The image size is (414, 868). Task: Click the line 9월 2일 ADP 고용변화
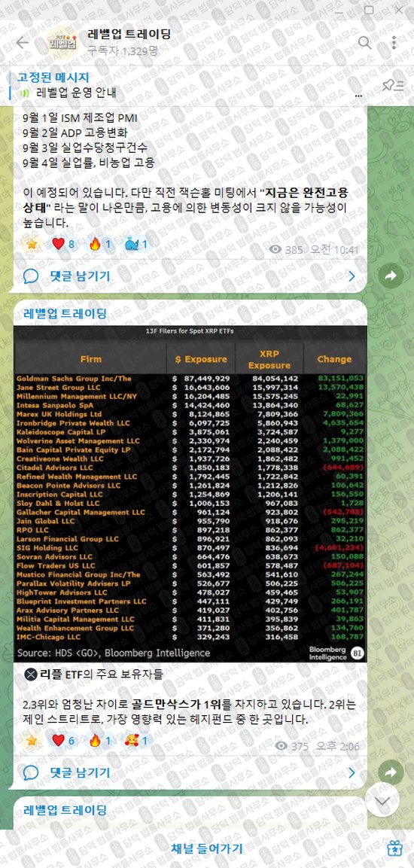point(75,132)
